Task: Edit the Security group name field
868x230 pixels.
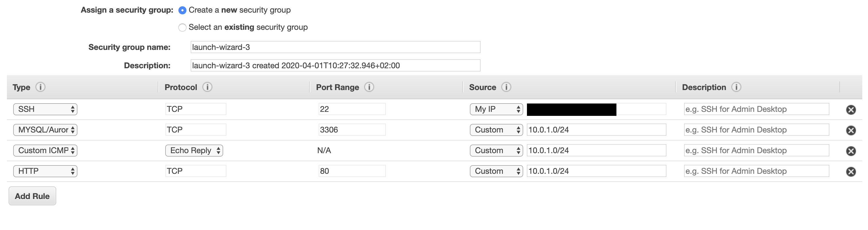Action: click(x=335, y=47)
